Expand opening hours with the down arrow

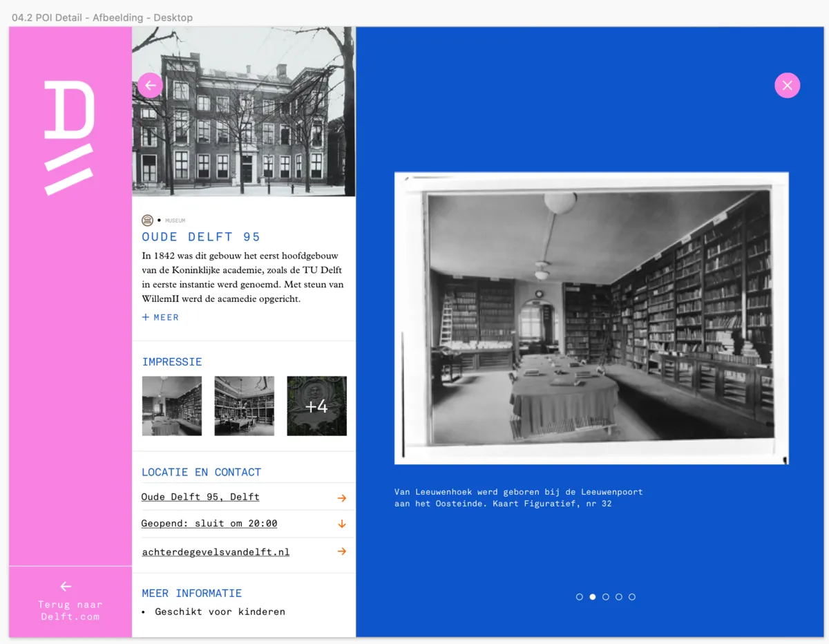341,524
